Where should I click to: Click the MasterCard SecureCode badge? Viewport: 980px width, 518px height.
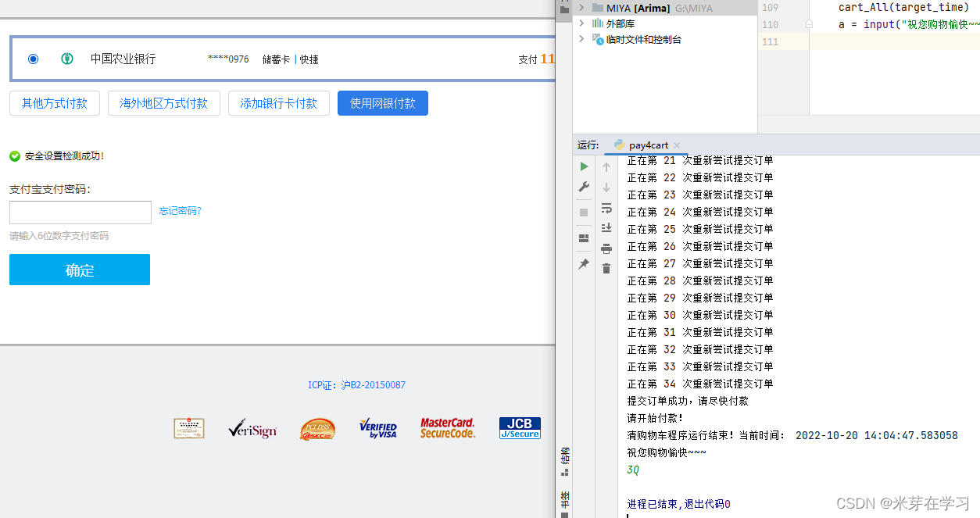click(x=448, y=428)
